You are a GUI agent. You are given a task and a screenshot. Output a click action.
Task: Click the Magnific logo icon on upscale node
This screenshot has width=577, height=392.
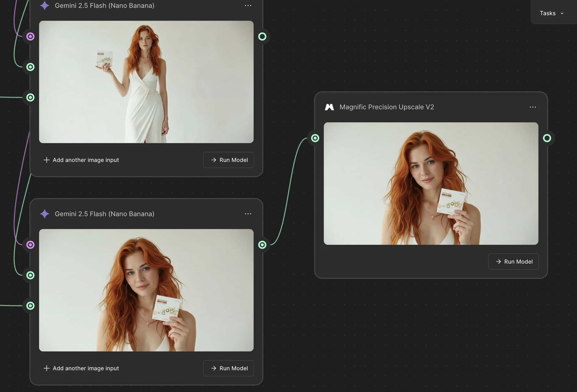click(329, 107)
